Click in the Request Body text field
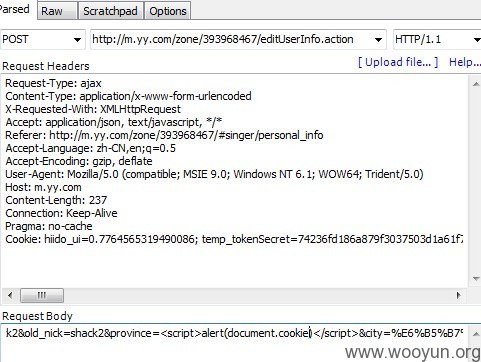The height and width of the screenshot is (362, 481). point(235,342)
